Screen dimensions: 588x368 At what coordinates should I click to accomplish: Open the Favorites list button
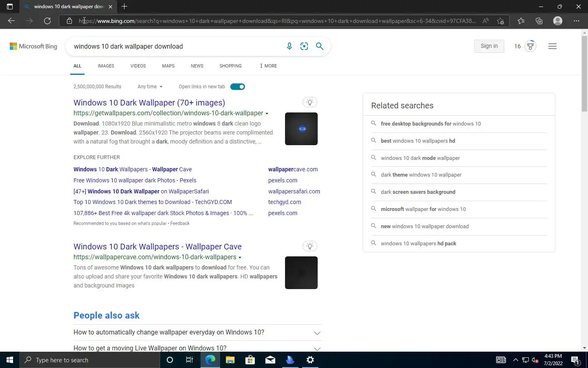tap(521, 21)
